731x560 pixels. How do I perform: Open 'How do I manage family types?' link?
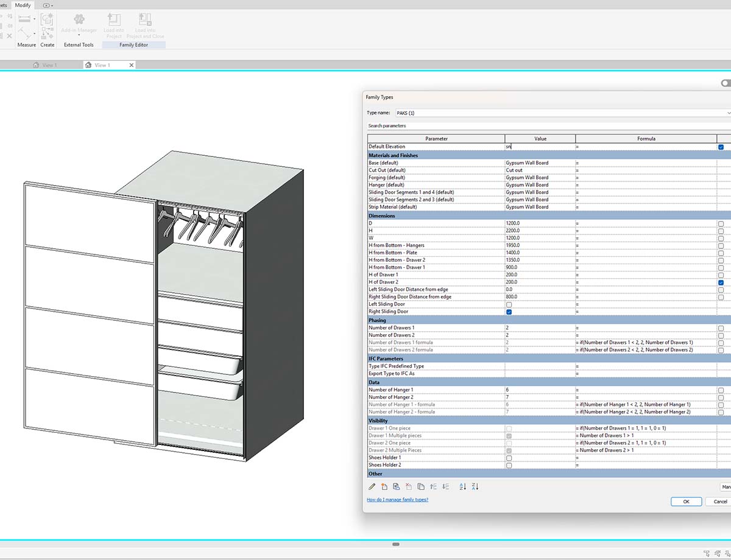397,499
